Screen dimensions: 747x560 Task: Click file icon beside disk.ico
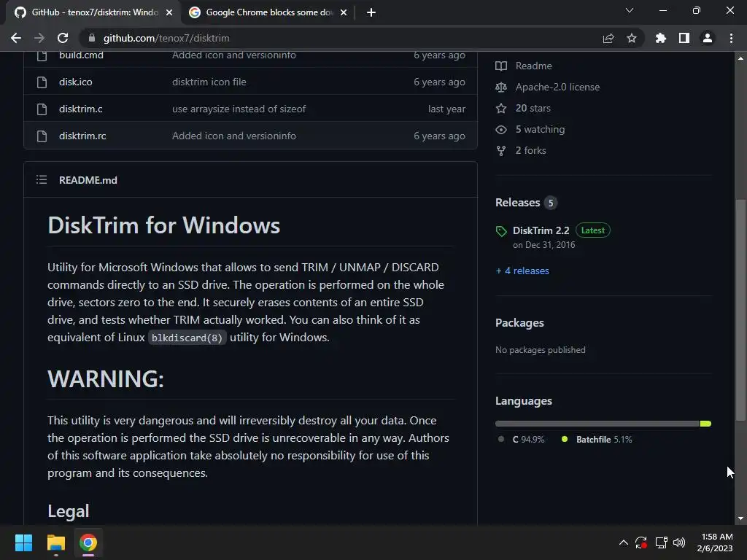42,82
